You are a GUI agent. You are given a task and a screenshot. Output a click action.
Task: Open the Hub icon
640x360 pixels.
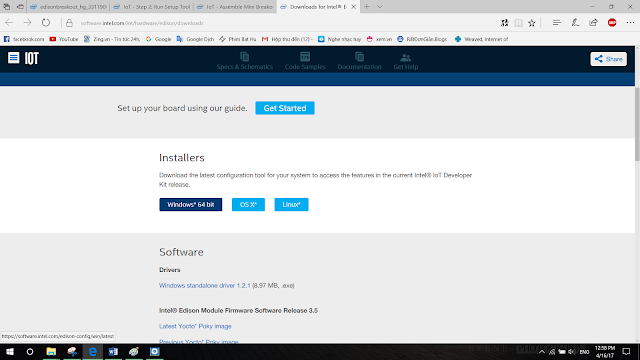[557, 23]
